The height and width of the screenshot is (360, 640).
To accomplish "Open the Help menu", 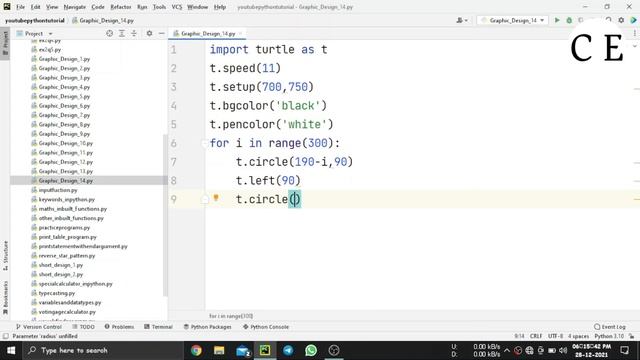I will (x=220, y=7).
